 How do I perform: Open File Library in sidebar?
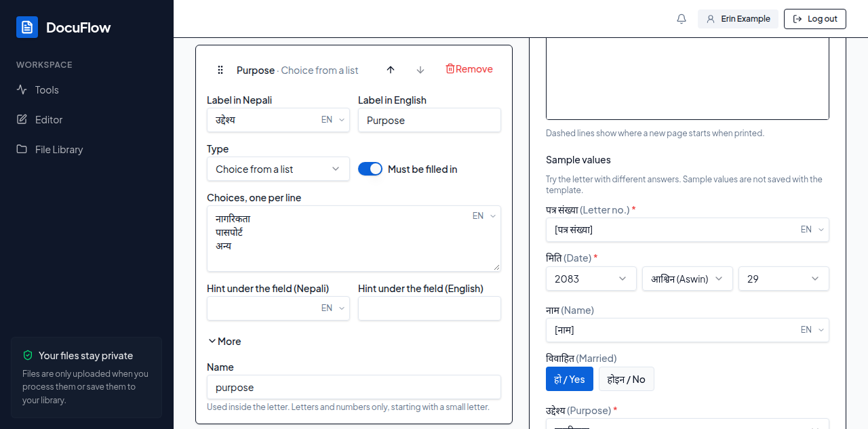coord(87,149)
